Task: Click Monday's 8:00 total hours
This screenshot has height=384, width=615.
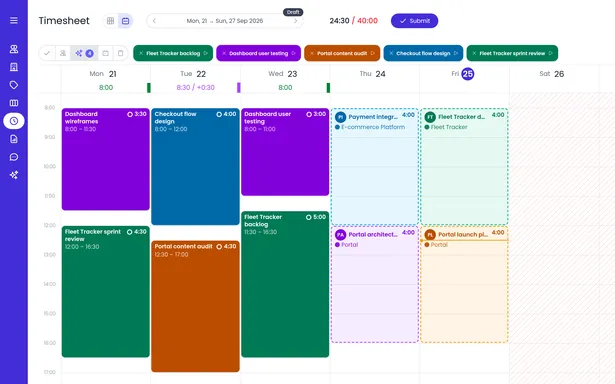Action: (106, 87)
